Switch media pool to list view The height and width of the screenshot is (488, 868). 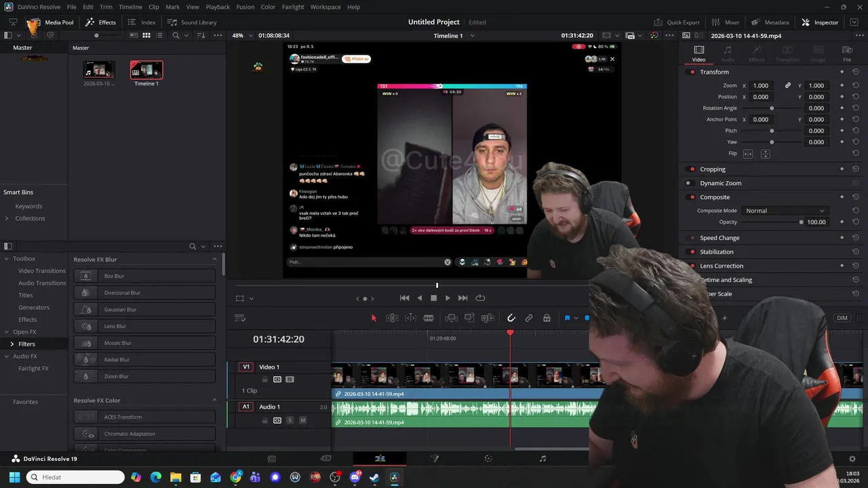(x=159, y=35)
